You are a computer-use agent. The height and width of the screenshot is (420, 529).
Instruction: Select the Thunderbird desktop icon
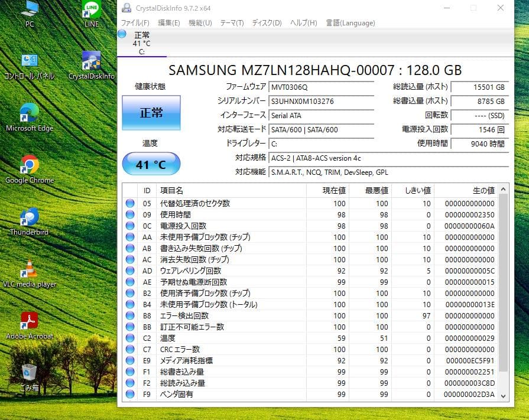[x=30, y=222]
